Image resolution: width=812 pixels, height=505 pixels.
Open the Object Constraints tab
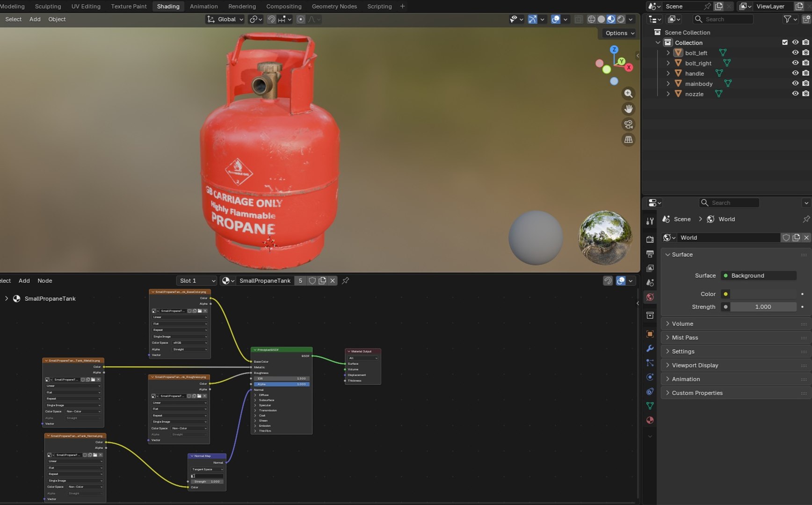click(x=650, y=391)
